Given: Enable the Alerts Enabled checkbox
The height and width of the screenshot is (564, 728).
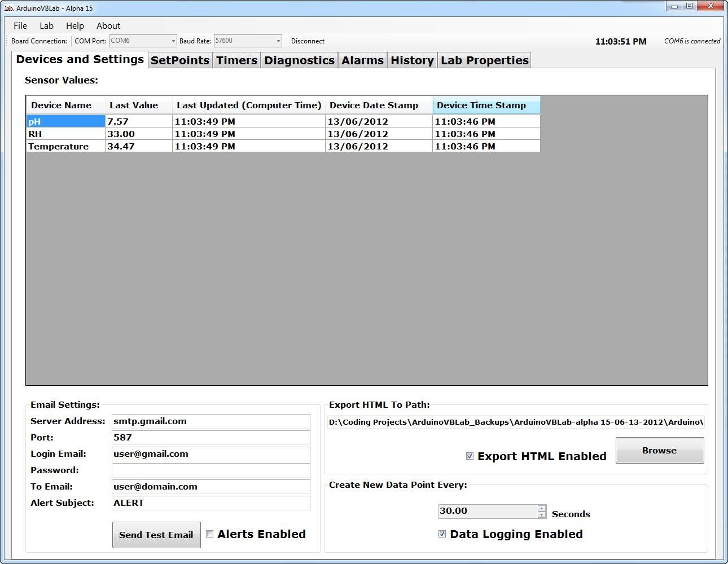Looking at the screenshot, I should [x=209, y=534].
